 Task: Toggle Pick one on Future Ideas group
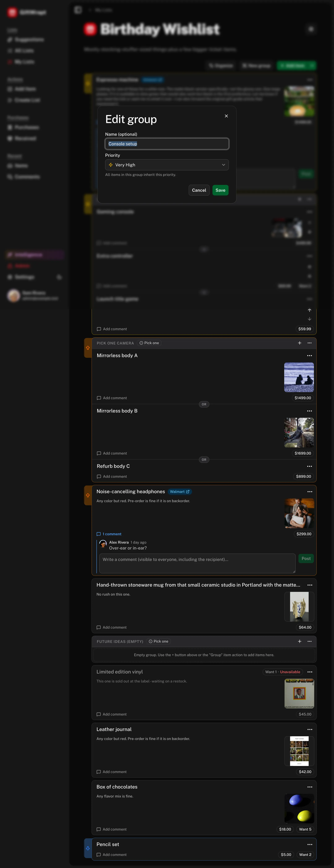click(158, 641)
